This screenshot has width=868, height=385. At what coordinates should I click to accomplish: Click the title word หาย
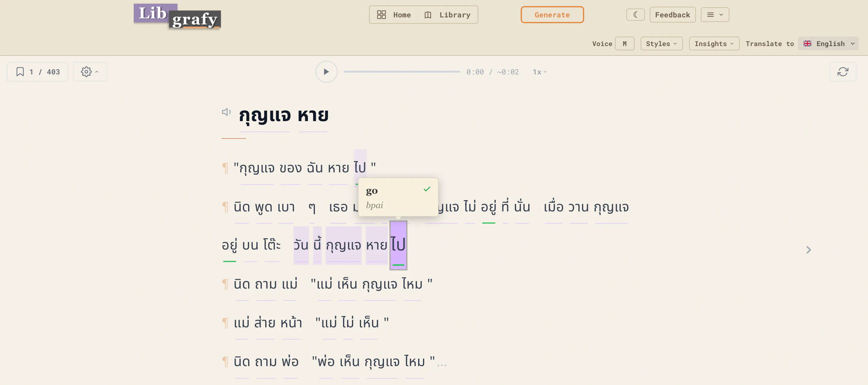pyautogui.click(x=313, y=116)
